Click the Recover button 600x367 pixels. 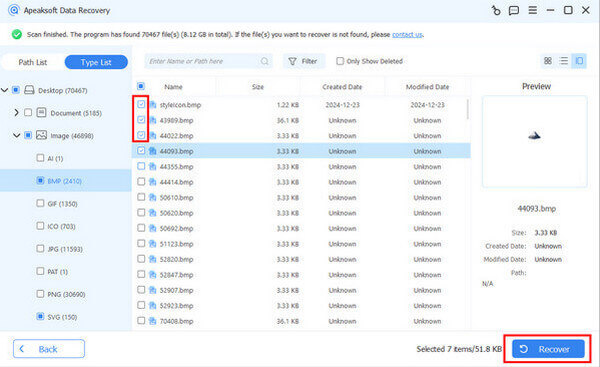pos(548,349)
